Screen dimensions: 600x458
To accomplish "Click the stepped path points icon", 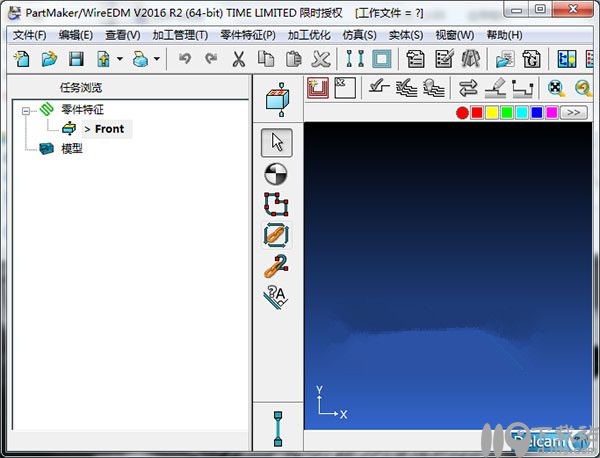I will coord(523,88).
